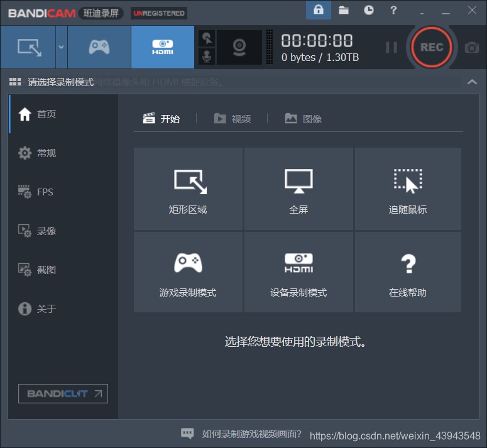Open the 在线帮助 online help tile
The height and width of the screenshot is (448, 487).
tap(408, 272)
